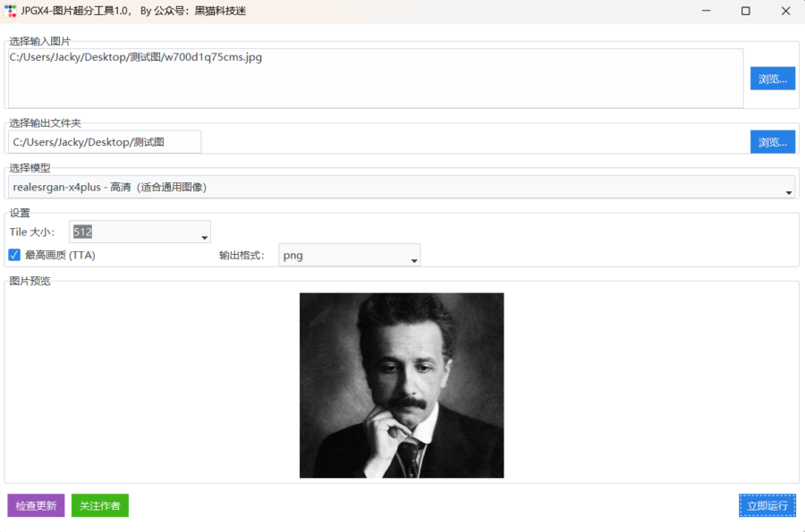This screenshot has height=532, width=805.
Task: Click the 选择输出文件夹 group title
Action: tap(46, 123)
